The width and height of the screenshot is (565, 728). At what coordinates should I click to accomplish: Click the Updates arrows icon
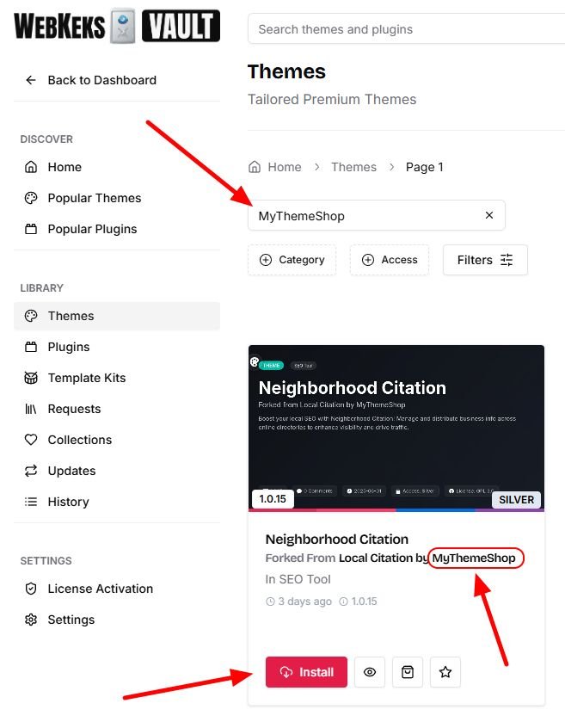tap(31, 471)
